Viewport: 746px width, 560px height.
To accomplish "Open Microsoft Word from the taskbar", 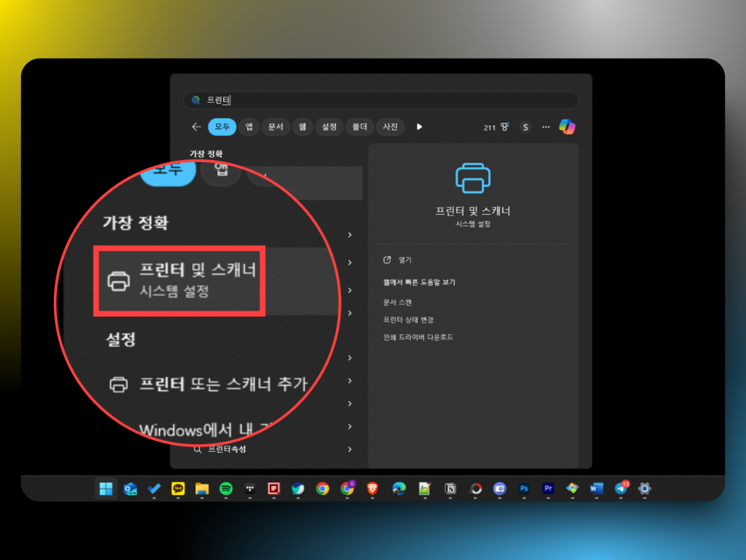I will pyautogui.click(x=597, y=489).
